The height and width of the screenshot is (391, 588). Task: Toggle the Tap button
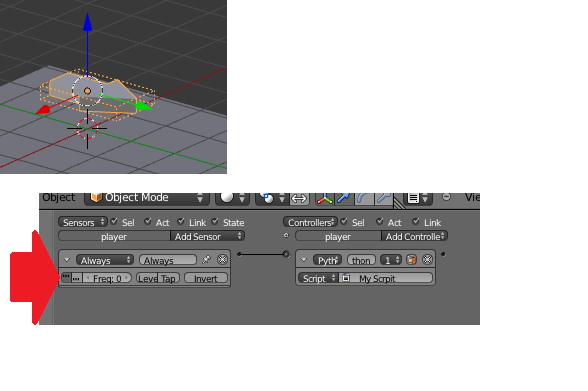click(x=169, y=278)
